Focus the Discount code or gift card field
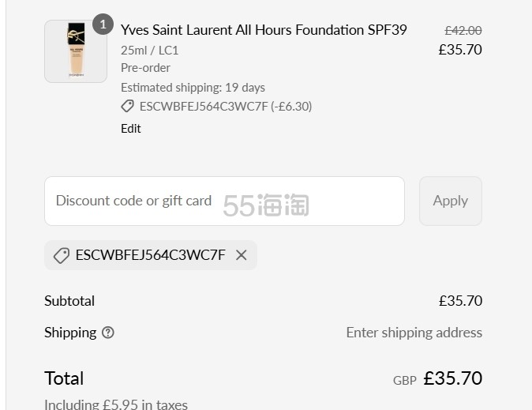532x410 pixels. click(x=224, y=201)
